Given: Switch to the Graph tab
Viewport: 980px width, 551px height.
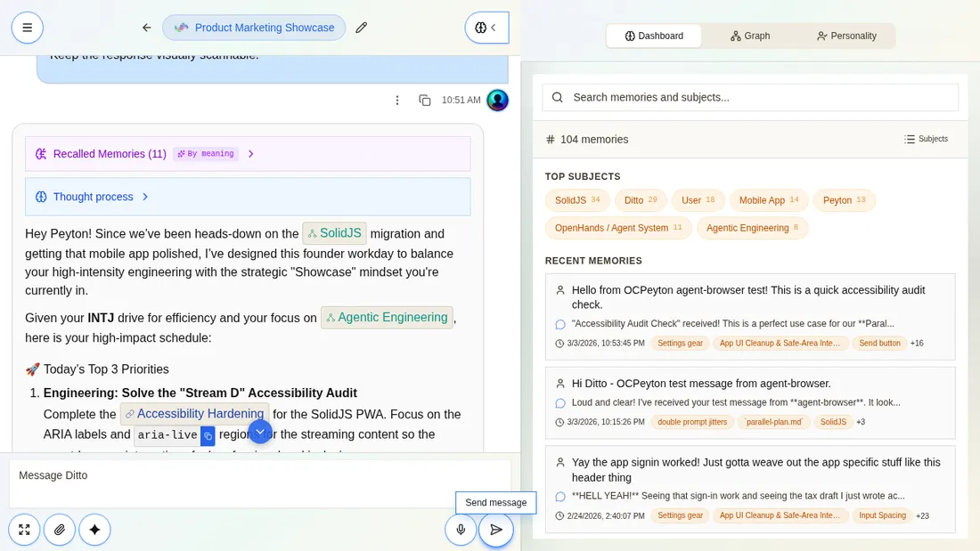Looking at the screenshot, I should (749, 36).
